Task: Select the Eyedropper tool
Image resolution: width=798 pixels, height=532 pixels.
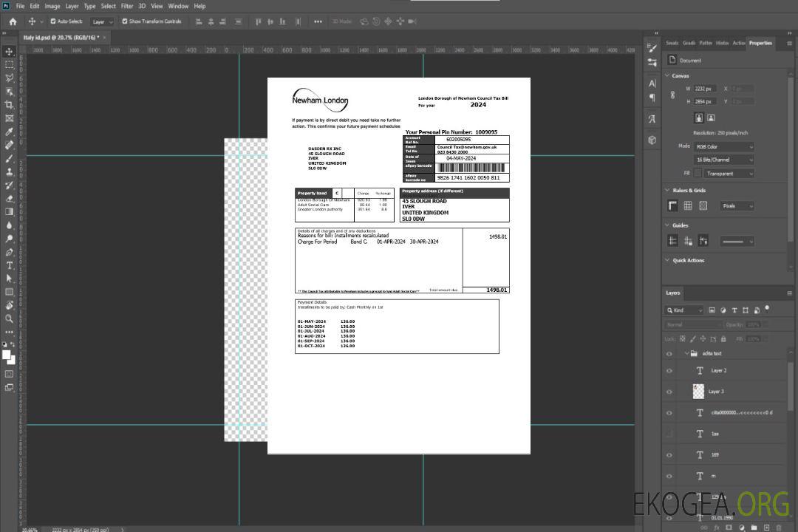Action: pos(9,132)
